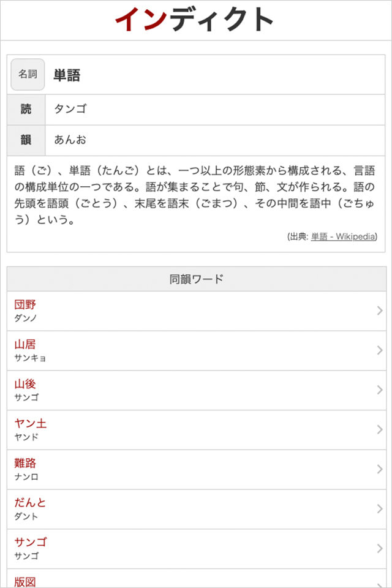Click the arrow next to 難路

(380, 469)
